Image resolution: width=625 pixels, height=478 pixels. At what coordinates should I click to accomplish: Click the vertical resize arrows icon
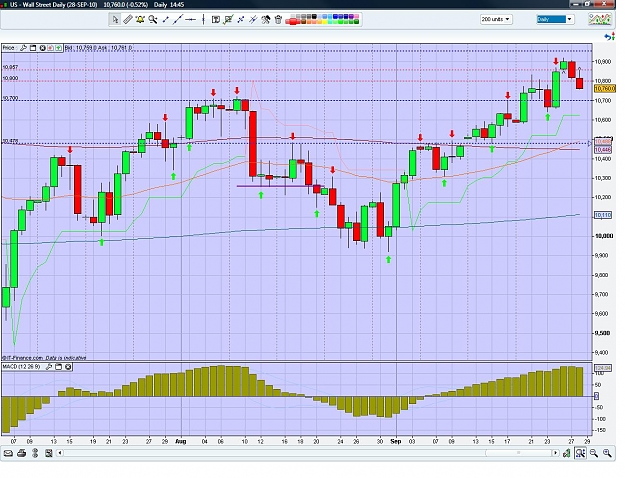point(35,453)
